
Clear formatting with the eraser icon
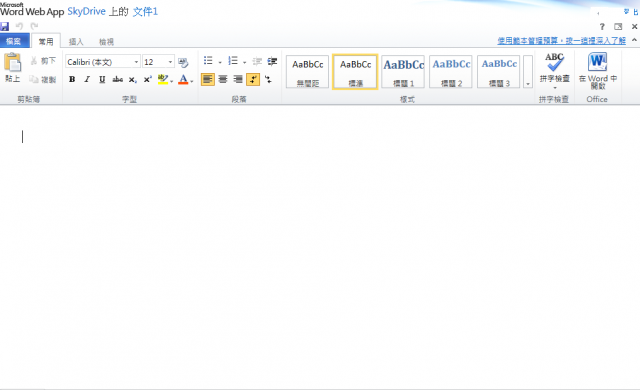coord(183,62)
